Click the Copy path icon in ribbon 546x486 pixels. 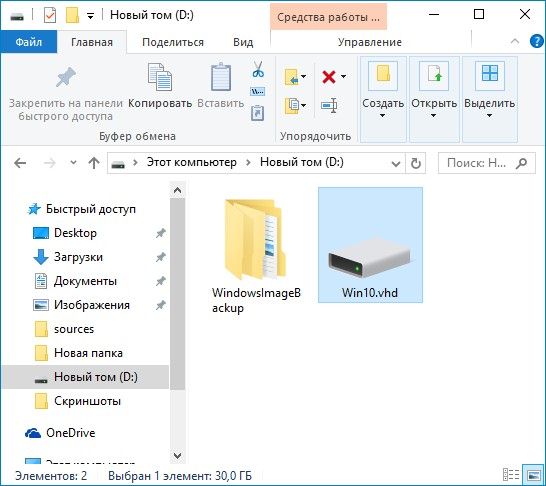(x=258, y=92)
